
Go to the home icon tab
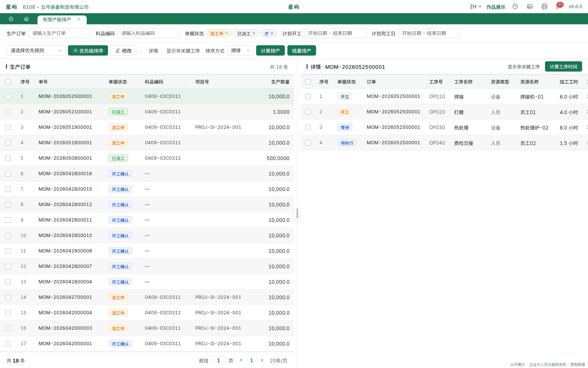26,19
